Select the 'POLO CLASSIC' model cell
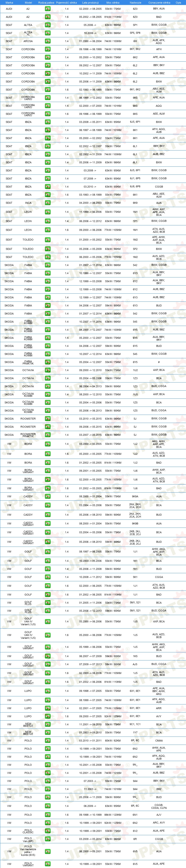This screenshot has height=868, width=186. [28, 831]
